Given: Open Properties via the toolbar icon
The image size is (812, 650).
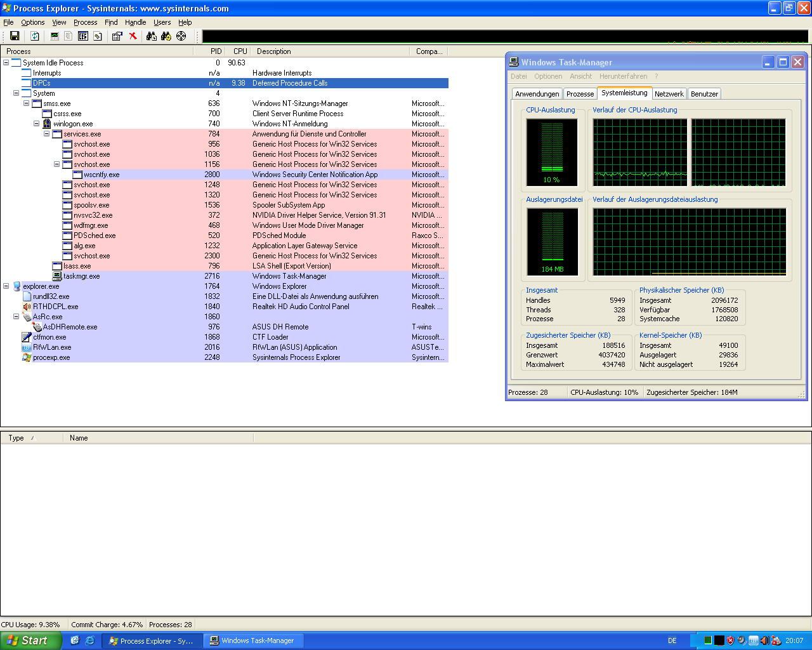Looking at the screenshot, I should point(117,36).
